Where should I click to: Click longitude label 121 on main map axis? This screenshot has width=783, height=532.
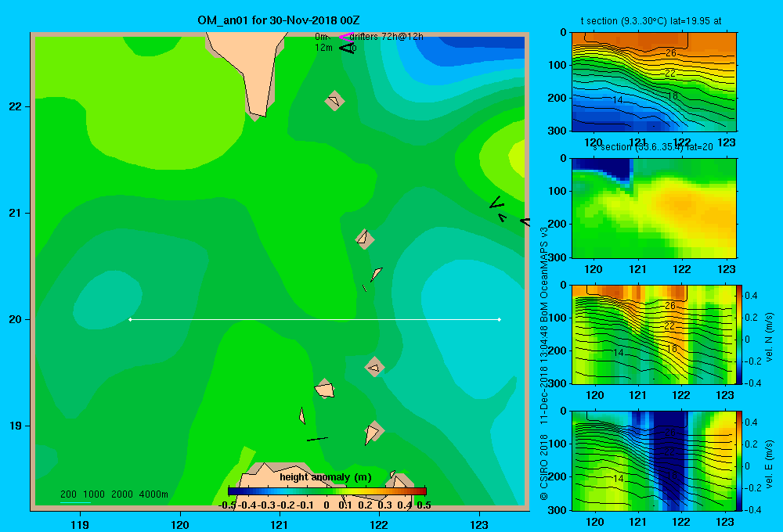280,524
